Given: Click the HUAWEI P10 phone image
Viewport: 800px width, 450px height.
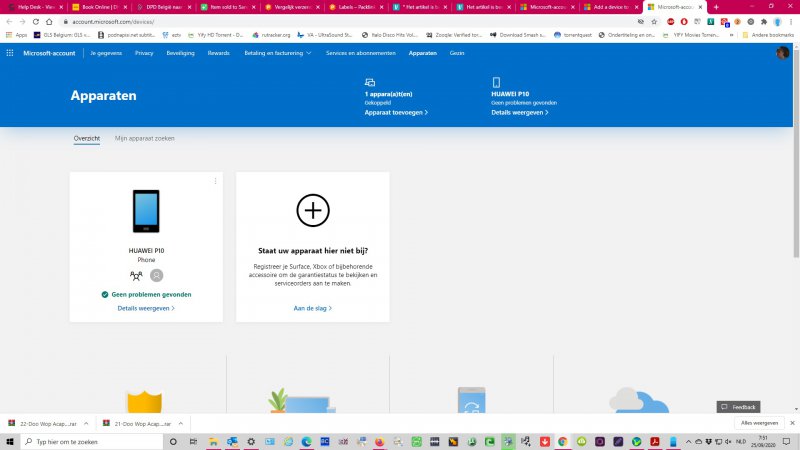Looking at the screenshot, I should click(x=146, y=212).
